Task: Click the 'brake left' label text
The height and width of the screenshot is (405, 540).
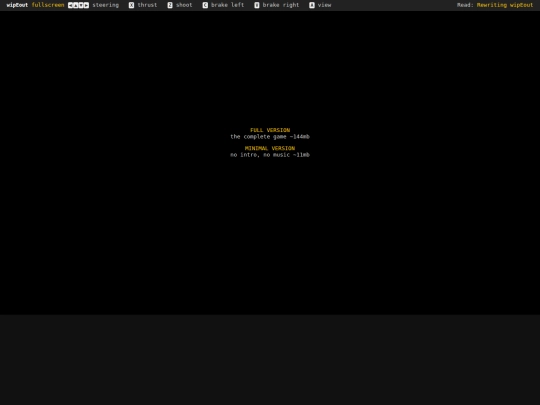Action: pos(228,5)
